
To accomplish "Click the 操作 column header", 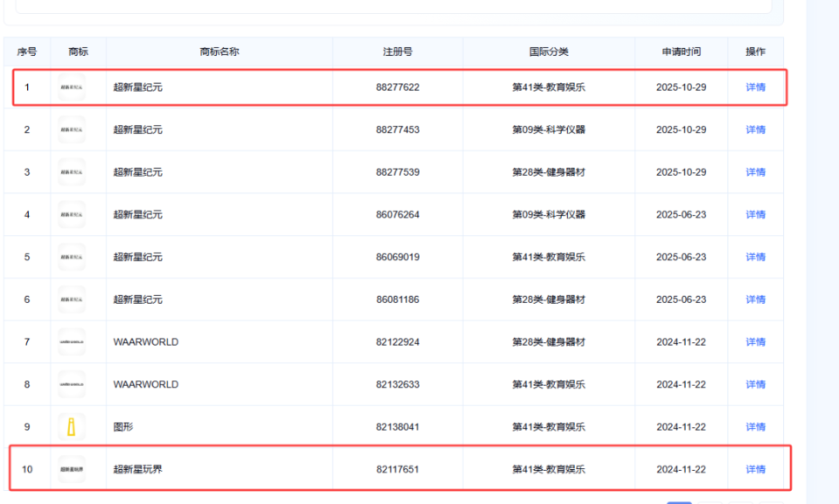I will (755, 52).
